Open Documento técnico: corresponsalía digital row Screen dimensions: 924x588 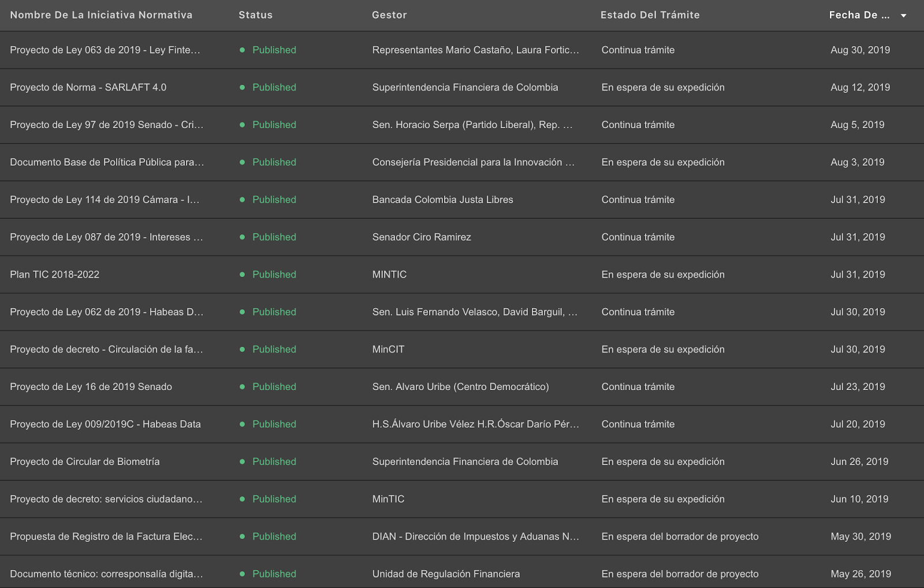pos(462,572)
